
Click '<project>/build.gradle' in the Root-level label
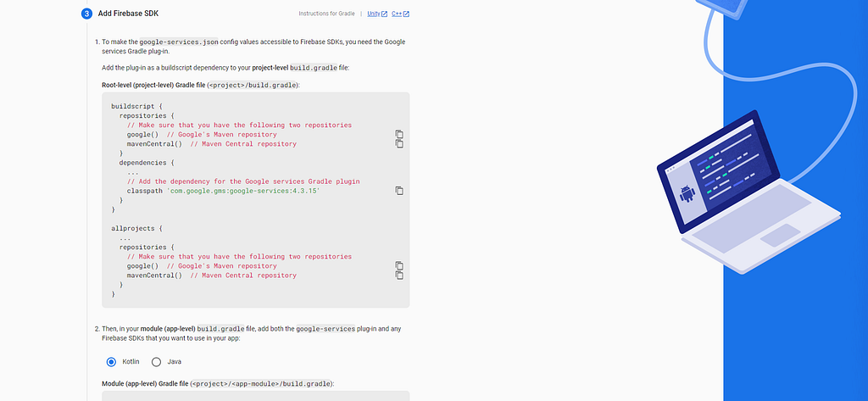(253, 86)
